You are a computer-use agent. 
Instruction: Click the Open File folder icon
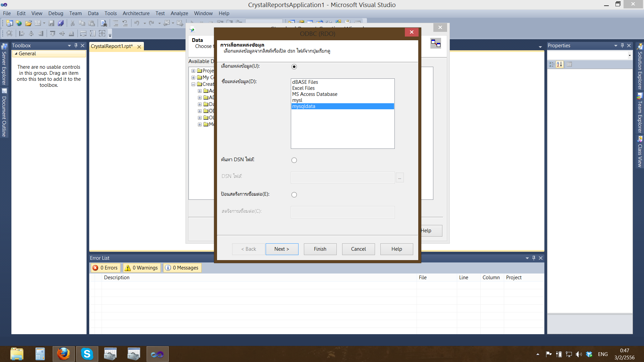[29, 23]
